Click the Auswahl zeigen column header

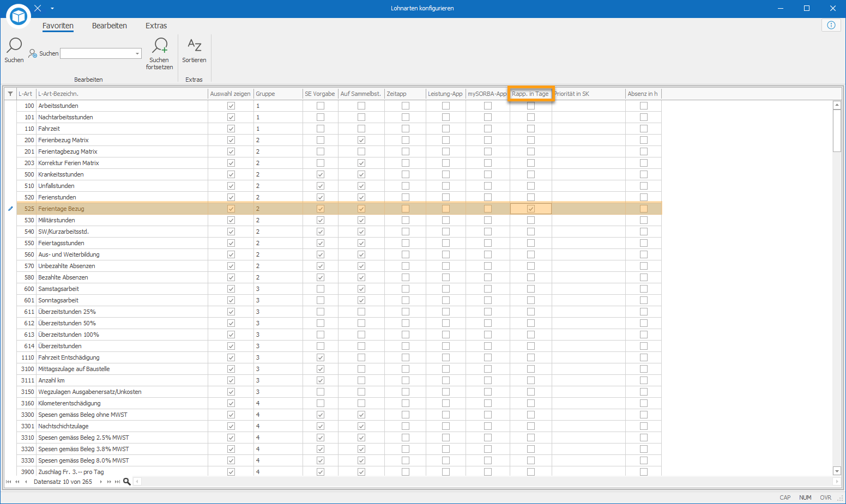pyautogui.click(x=231, y=94)
